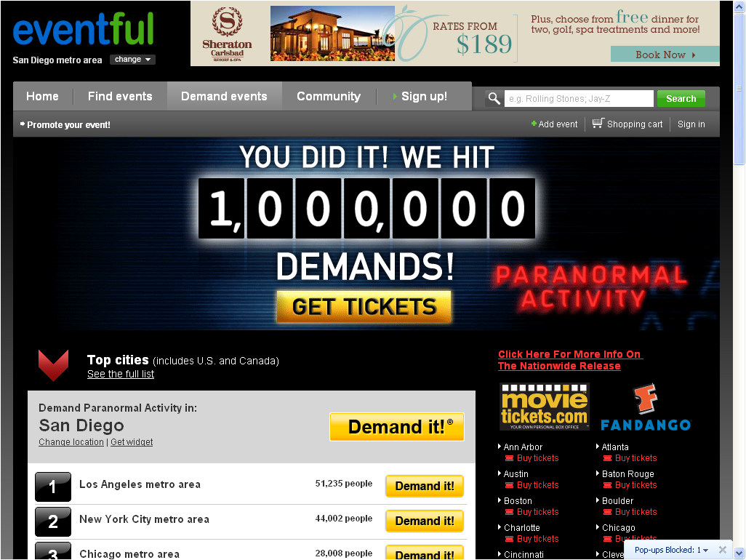Screen dimensions: 746x560
Task: Click the 51,235 people count
Action: click(343, 484)
